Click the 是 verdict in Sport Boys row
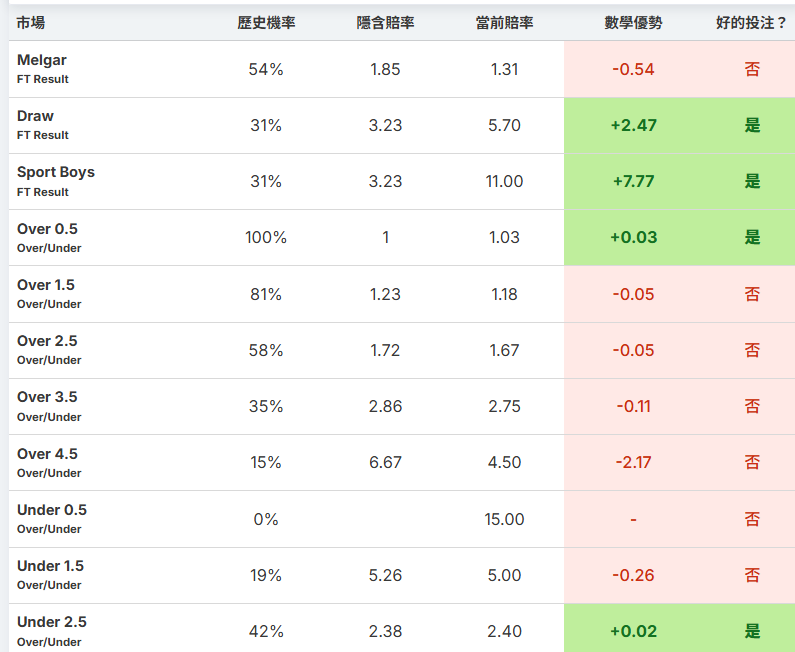Screen dimensions: 795x652 point(752,182)
